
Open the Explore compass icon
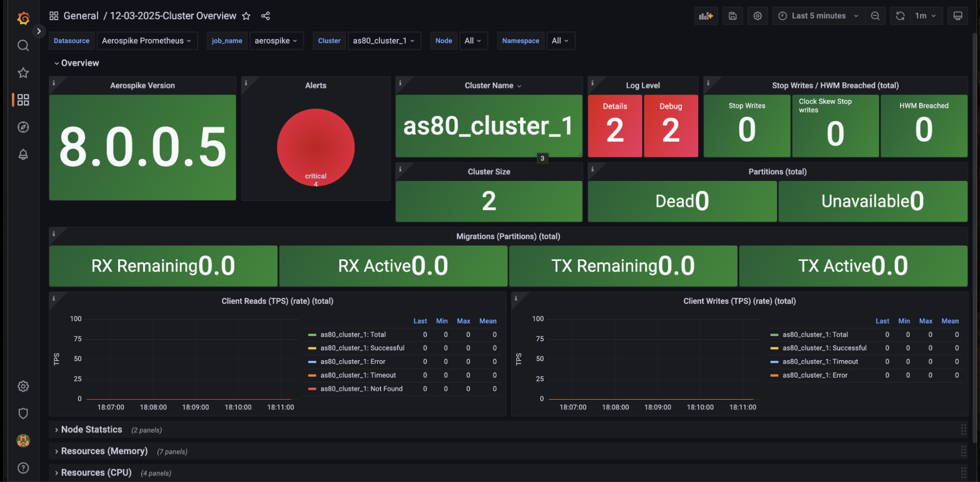coord(23,127)
